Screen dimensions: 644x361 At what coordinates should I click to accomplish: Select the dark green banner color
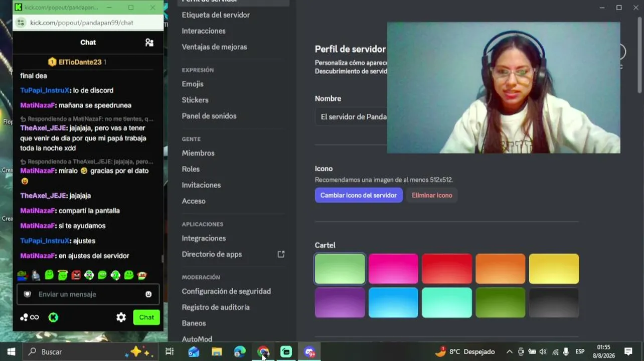click(501, 302)
